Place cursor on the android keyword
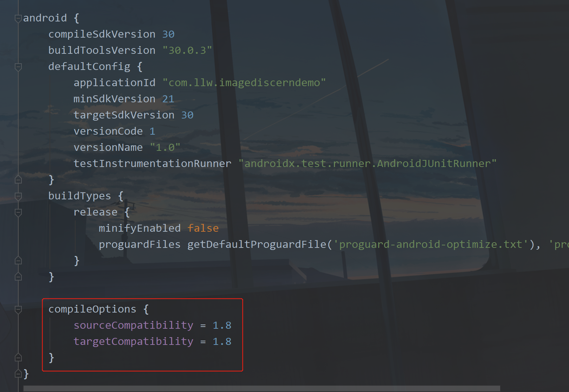 pos(45,18)
